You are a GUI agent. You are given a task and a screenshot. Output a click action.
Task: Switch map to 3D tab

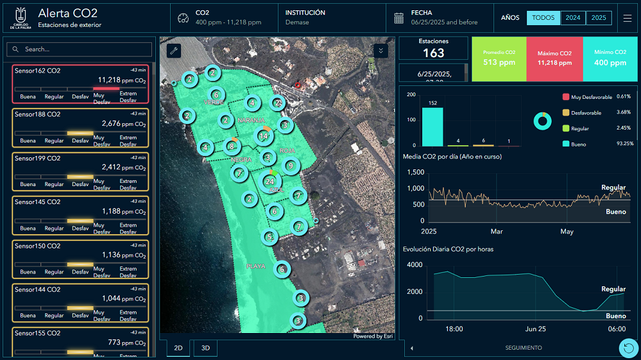click(205, 348)
